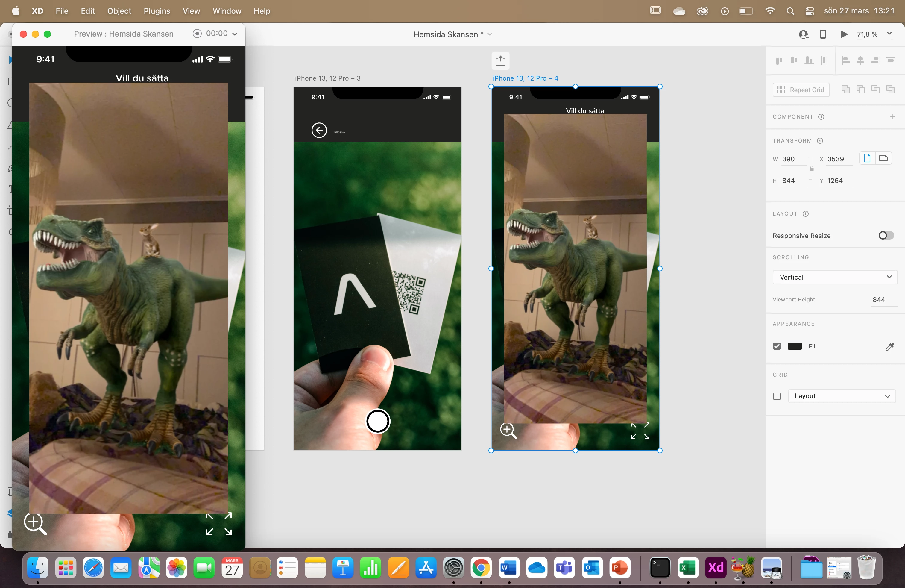The image size is (905, 588).
Task: Click the Preview on Device phone icon
Action: pyautogui.click(x=822, y=34)
